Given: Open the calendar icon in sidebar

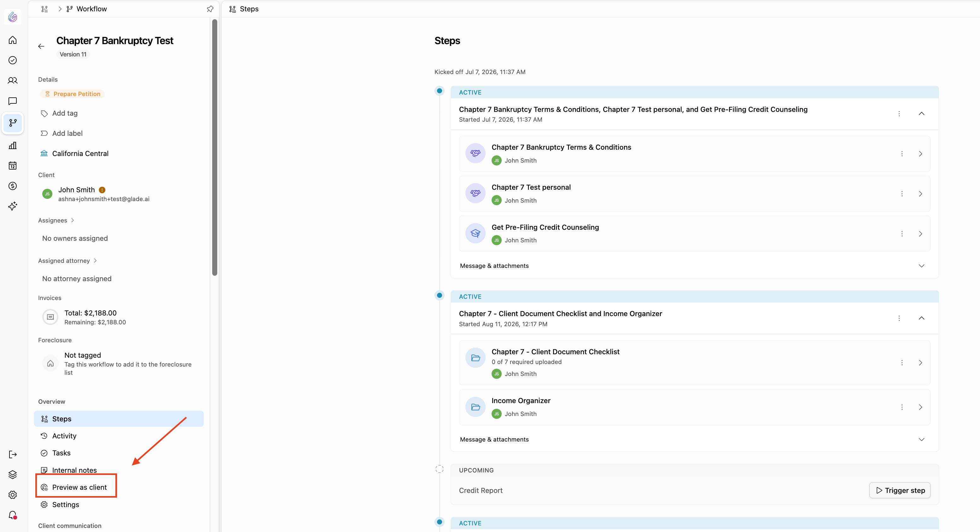Looking at the screenshot, I should tap(13, 165).
